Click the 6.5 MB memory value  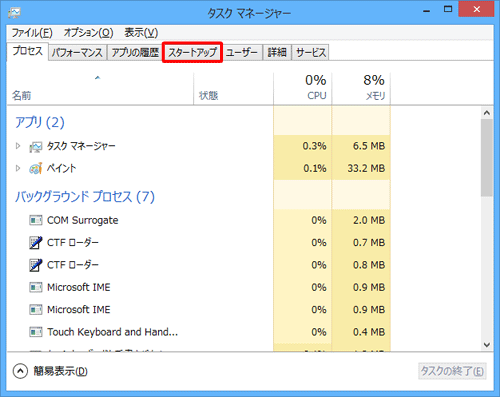[369, 146]
